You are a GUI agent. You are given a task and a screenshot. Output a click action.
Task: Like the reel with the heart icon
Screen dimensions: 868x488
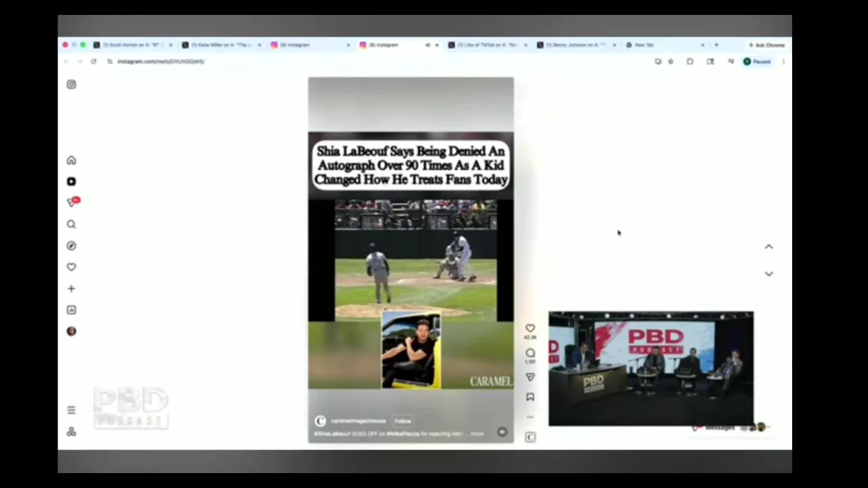coord(530,329)
